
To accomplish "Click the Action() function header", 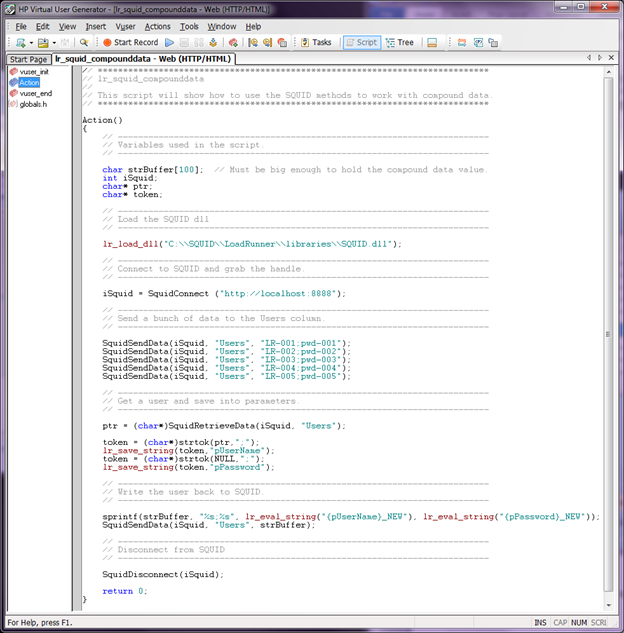I will click(102, 120).
